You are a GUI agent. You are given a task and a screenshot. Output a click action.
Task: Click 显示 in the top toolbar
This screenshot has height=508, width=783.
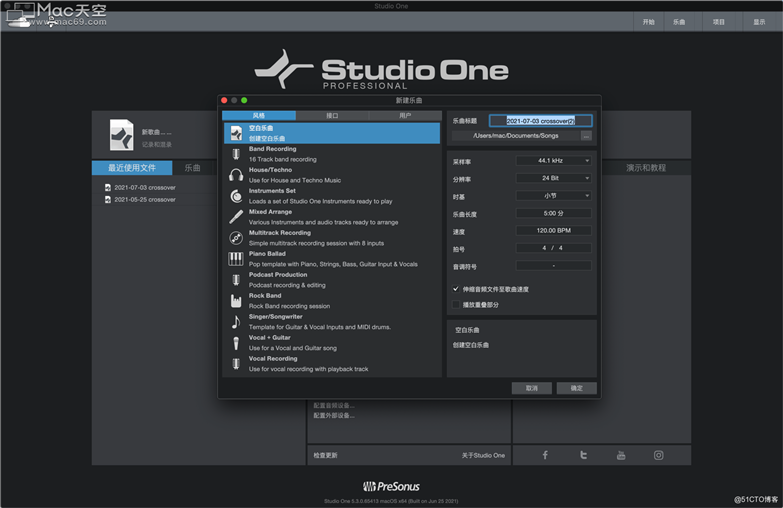pos(759,22)
